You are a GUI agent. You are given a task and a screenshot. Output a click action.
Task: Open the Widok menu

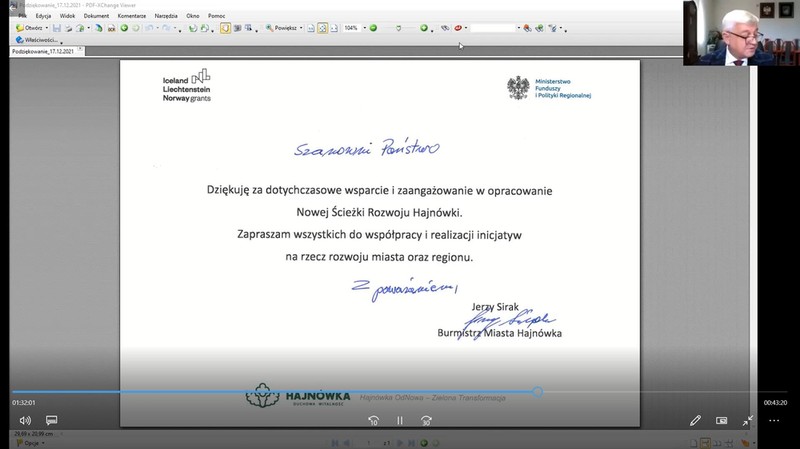click(x=67, y=16)
